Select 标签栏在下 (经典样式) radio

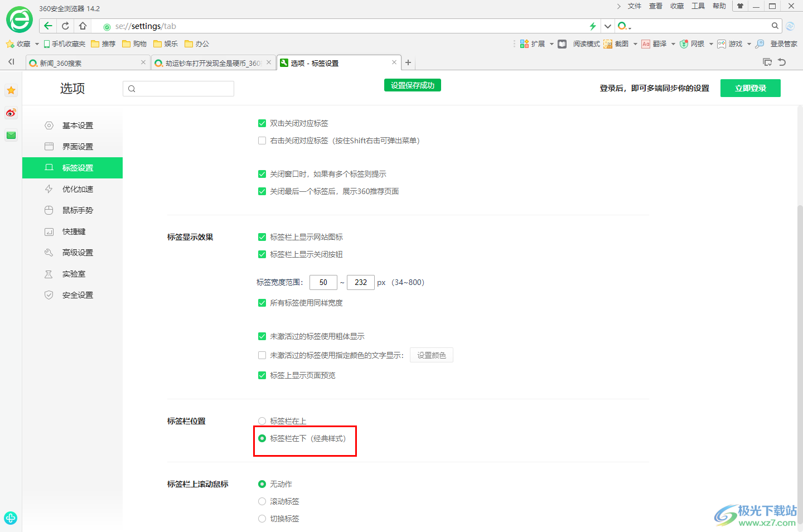pyautogui.click(x=262, y=438)
